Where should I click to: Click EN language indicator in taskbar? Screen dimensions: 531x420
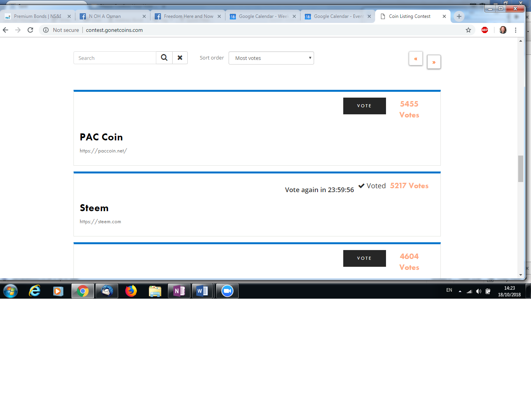click(x=449, y=290)
